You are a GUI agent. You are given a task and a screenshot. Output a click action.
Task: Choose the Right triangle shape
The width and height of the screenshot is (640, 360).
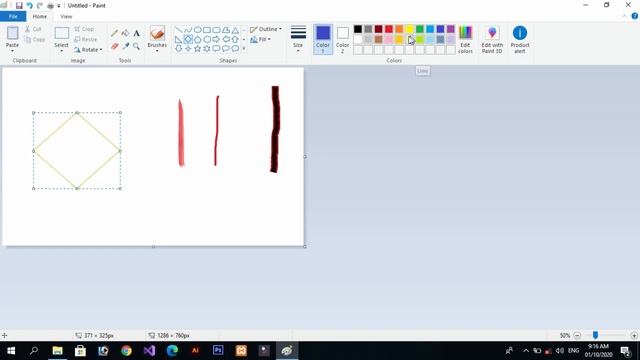[179, 40]
